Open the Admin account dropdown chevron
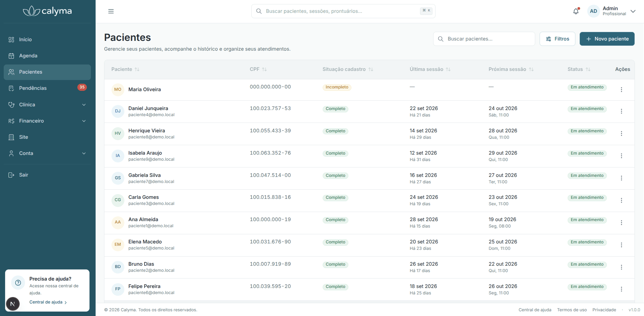Screen dimensions: 644x316 click(x=633, y=11)
